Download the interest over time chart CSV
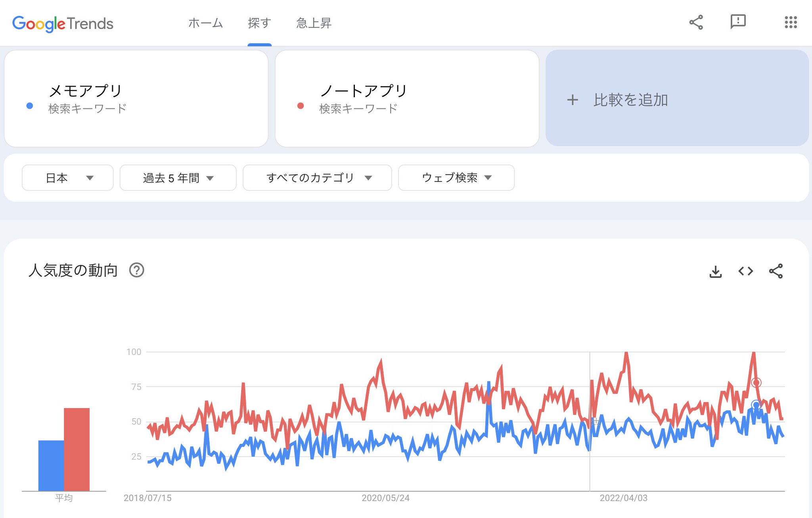 click(x=715, y=272)
